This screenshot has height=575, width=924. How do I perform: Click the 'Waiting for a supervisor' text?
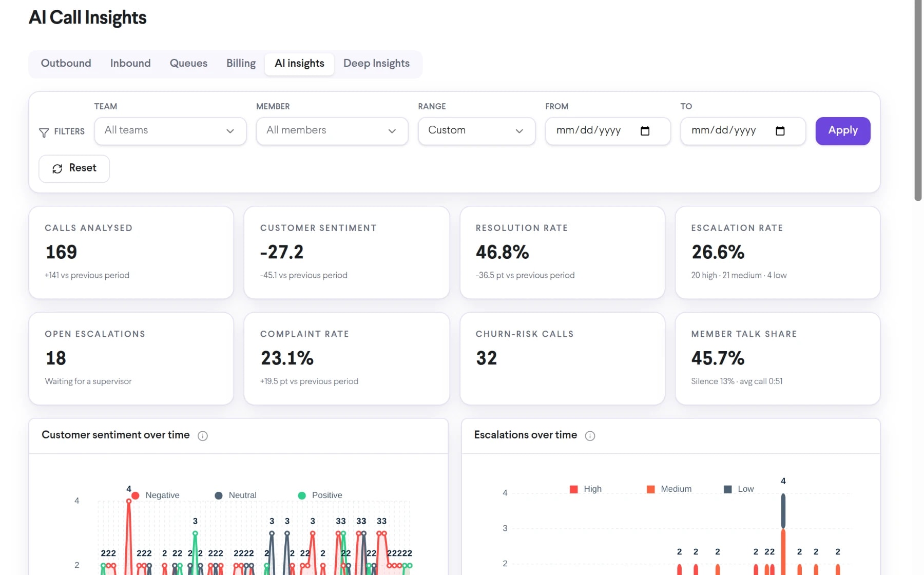(88, 381)
